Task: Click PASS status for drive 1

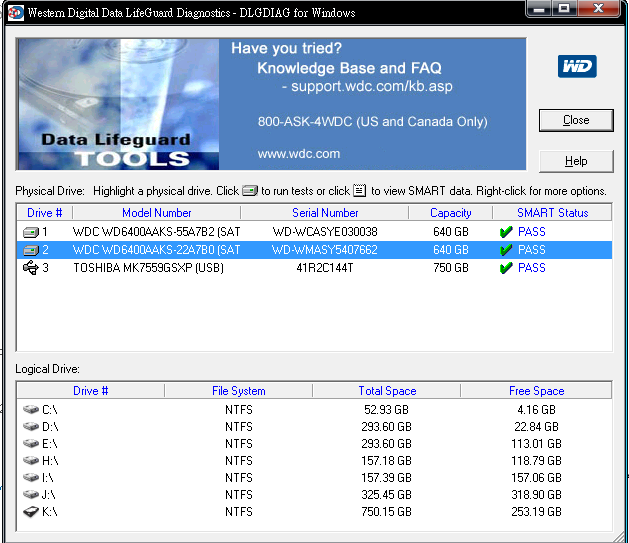Action: coord(532,232)
